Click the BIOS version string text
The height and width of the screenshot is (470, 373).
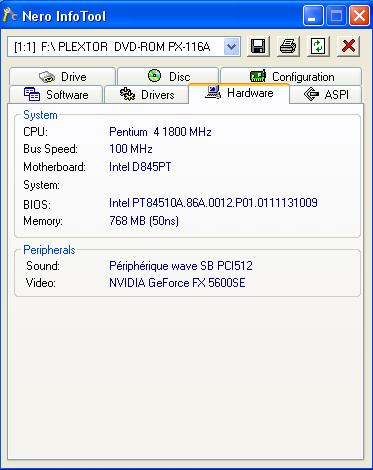(213, 203)
